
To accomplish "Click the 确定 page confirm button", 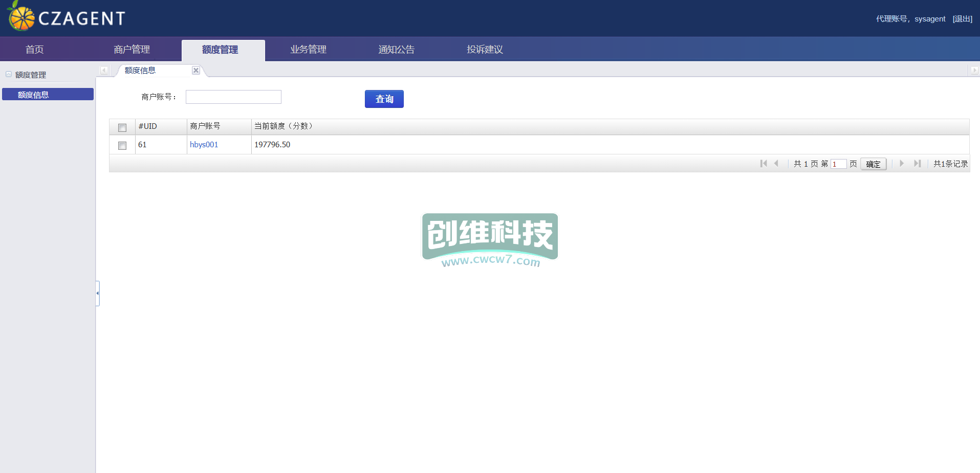I will click(x=873, y=164).
